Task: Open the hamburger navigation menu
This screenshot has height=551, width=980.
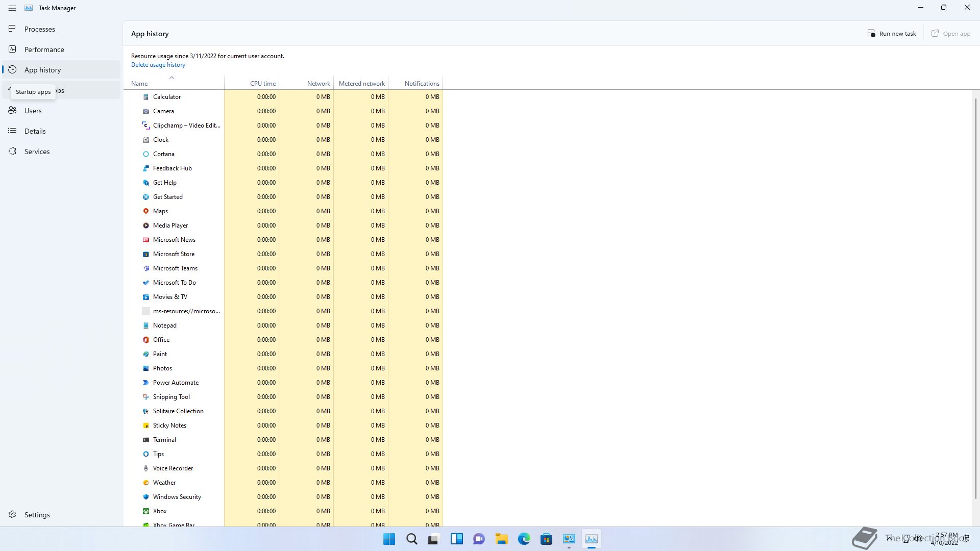Action: (12, 8)
